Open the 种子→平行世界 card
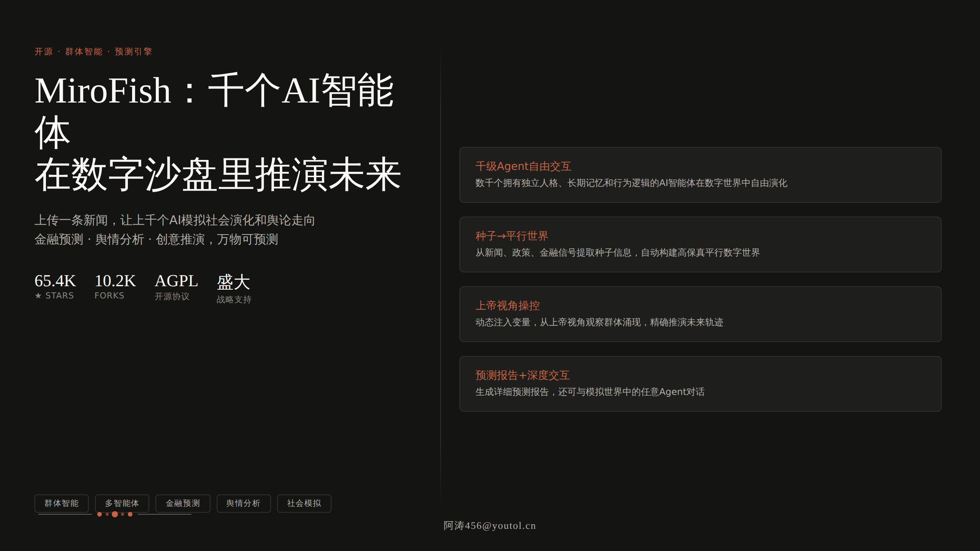The image size is (980, 551). (x=700, y=245)
